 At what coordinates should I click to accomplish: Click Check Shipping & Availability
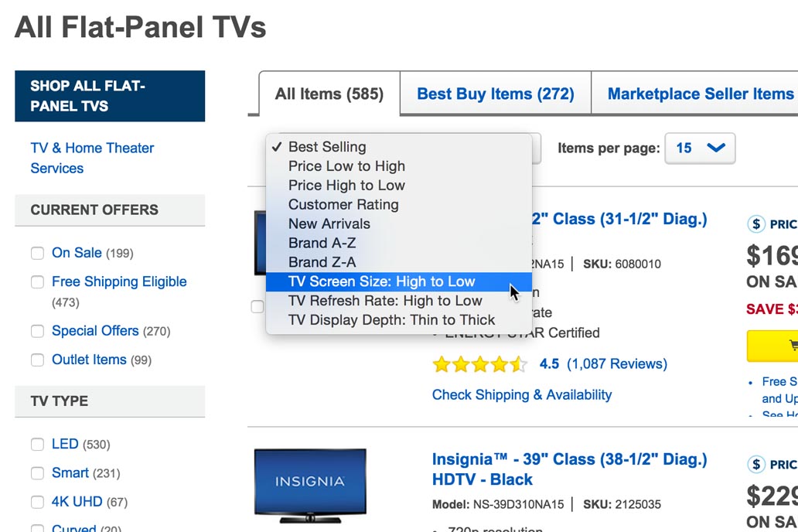(x=521, y=394)
